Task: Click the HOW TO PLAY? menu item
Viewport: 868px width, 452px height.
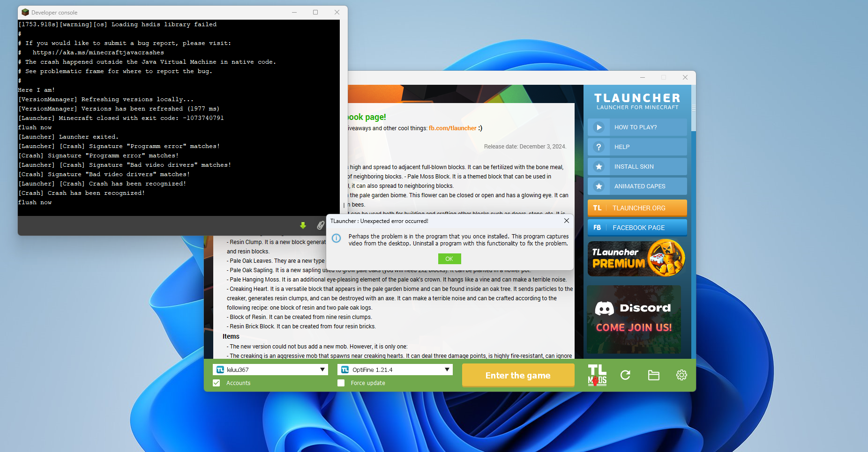Action: (x=637, y=127)
